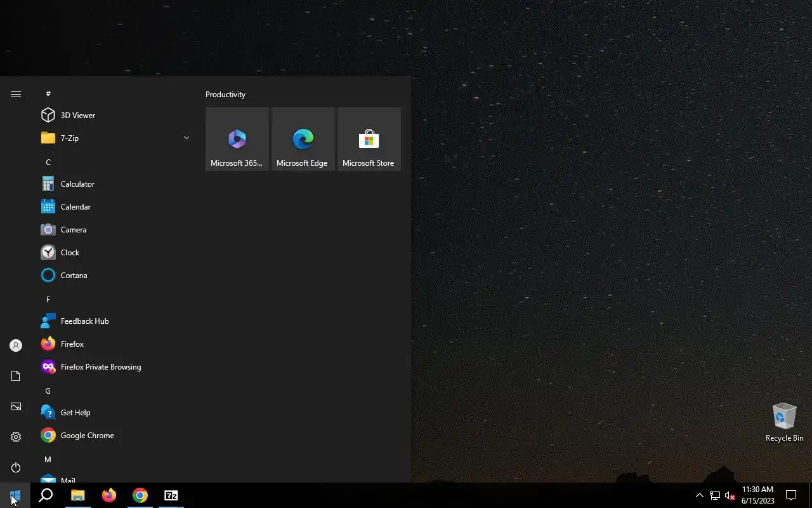
Task: Open File Explorer from the taskbar
Action: click(77, 495)
